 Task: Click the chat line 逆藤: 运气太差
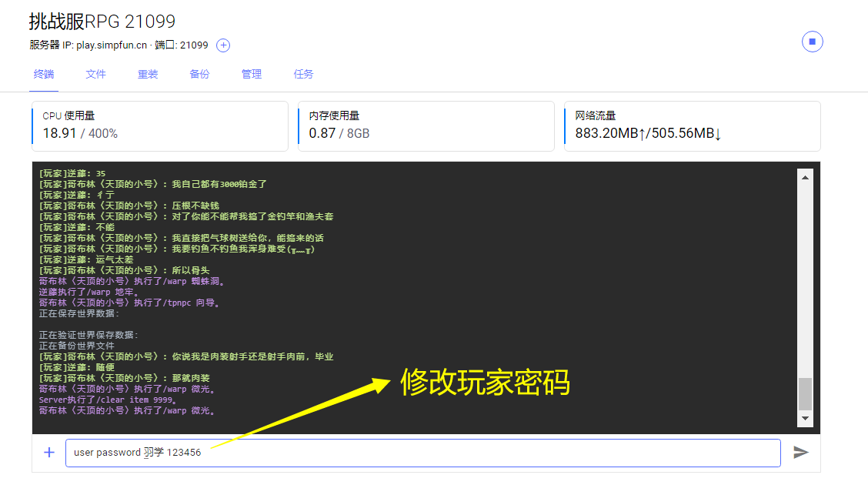coord(86,259)
